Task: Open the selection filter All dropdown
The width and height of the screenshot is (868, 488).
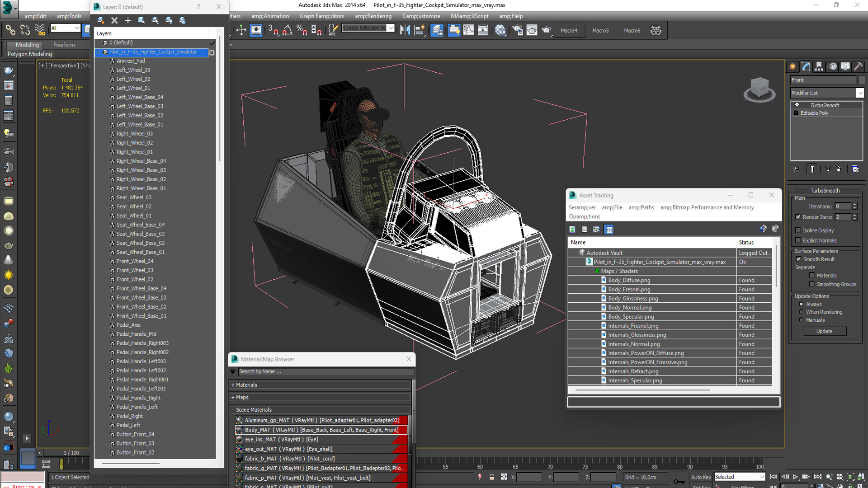Action: click(77, 28)
